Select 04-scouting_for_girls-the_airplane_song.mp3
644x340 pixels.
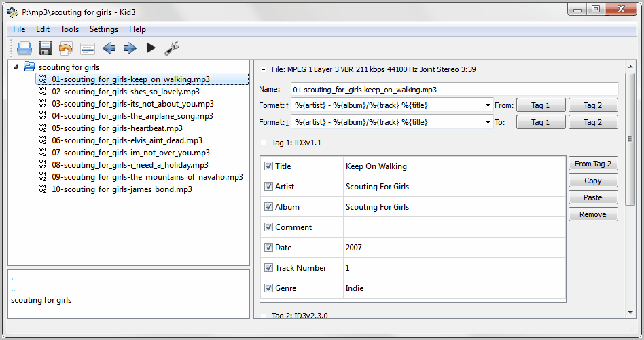[132, 116]
